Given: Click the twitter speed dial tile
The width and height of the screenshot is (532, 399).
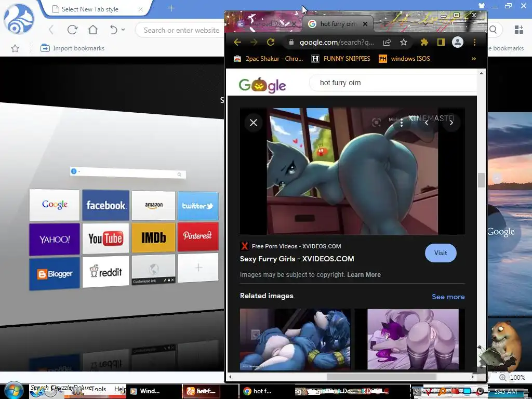Looking at the screenshot, I should click(x=198, y=206).
